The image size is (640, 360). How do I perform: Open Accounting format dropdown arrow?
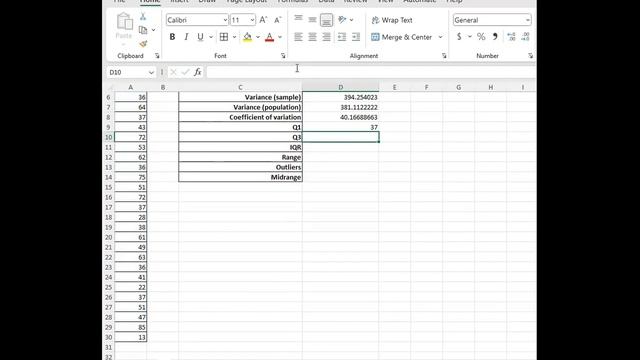(469, 37)
